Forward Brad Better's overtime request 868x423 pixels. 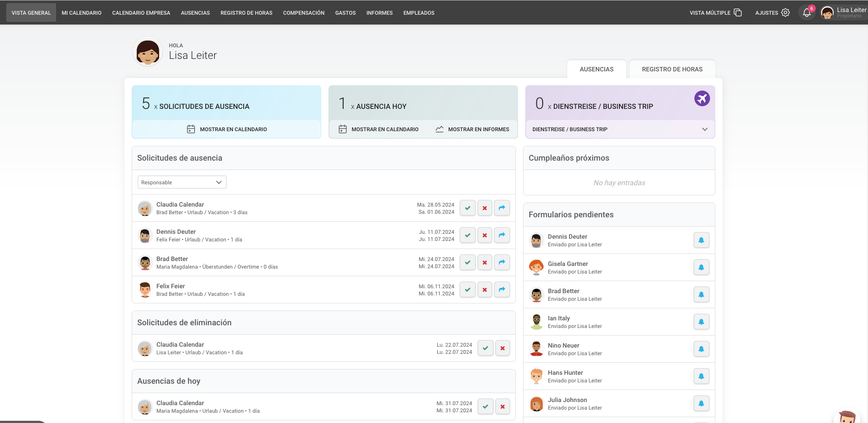pos(502,262)
